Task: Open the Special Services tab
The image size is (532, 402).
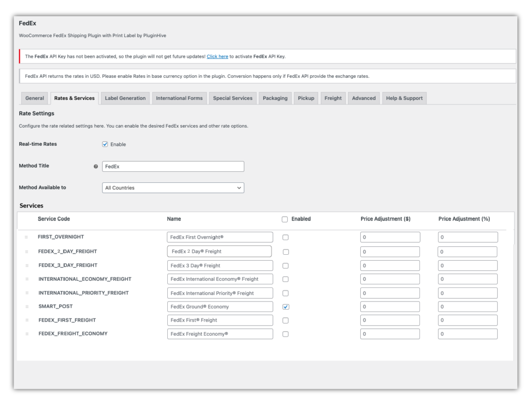Action: tap(233, 98)
